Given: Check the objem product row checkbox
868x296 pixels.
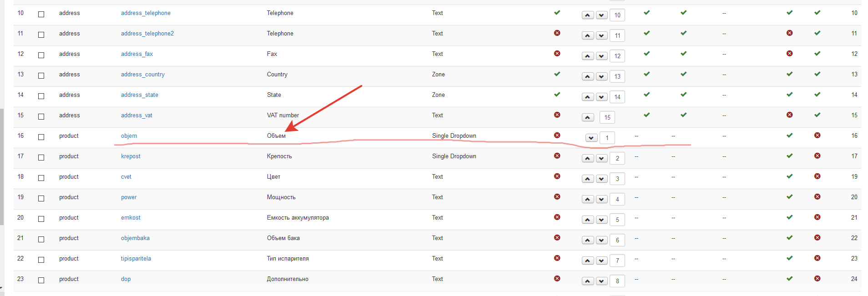Looking at the screenshot, I should click(x=41, y=137).
